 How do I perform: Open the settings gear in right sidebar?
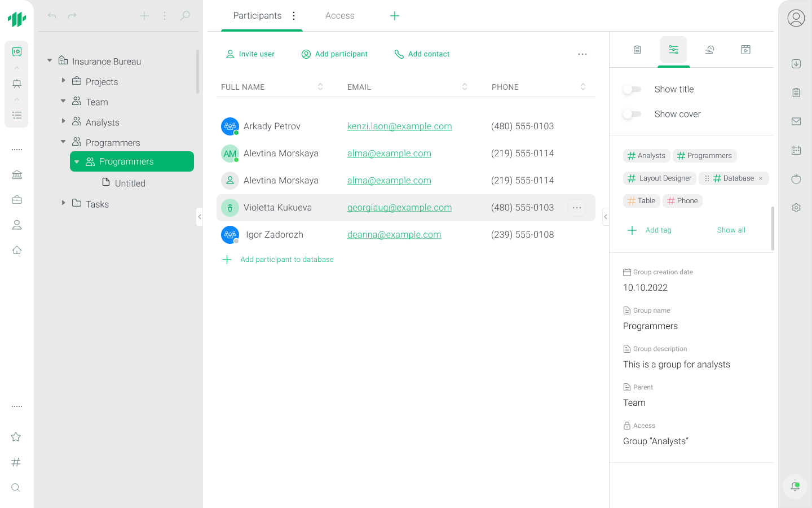click(x=796, y=208)
